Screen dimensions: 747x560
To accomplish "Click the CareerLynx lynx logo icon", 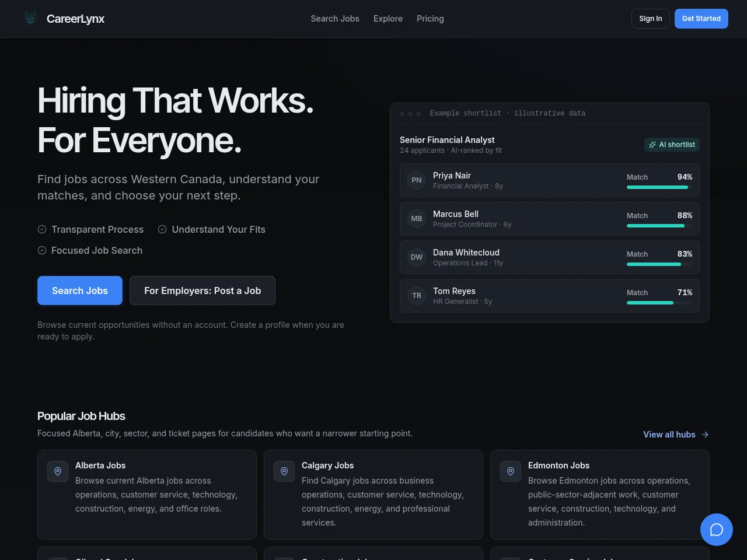I will [30, 18].
